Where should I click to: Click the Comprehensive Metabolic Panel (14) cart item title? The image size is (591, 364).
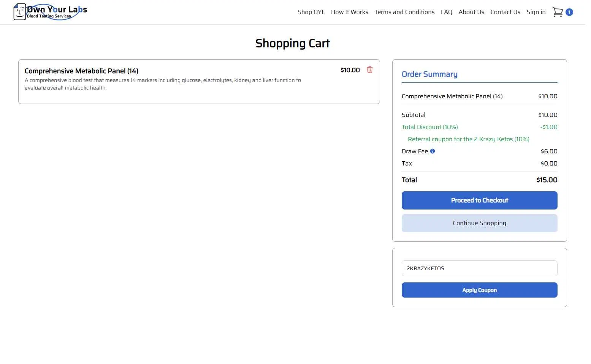(81, 71)
